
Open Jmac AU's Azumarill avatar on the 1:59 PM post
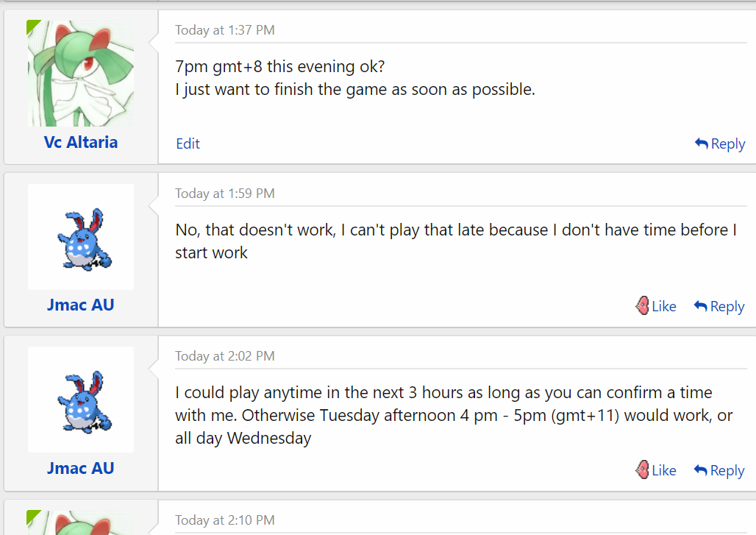tap(81, 237)
